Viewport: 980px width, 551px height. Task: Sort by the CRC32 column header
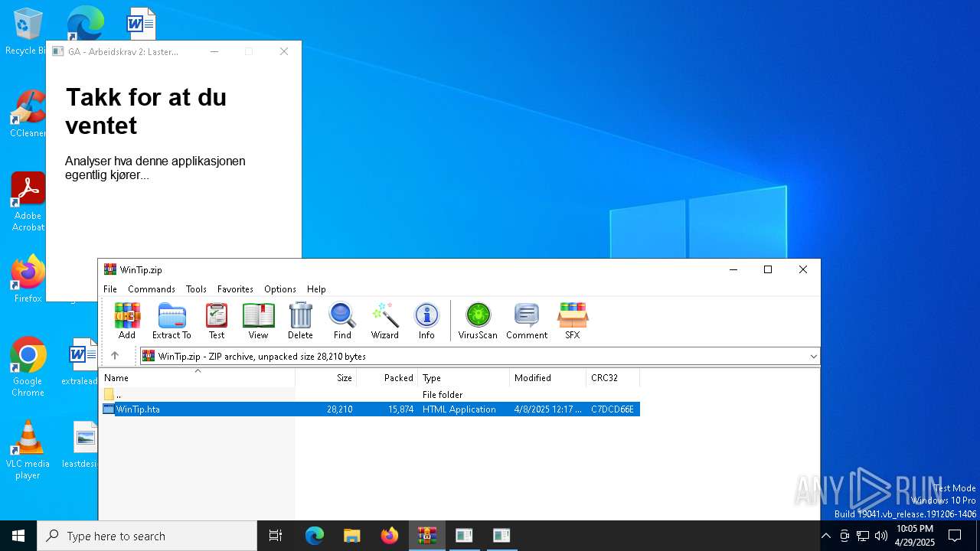[613, 378]
